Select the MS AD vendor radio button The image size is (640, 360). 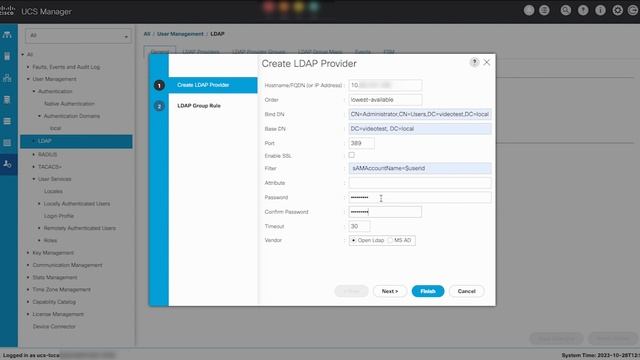(x=390, y=240)
